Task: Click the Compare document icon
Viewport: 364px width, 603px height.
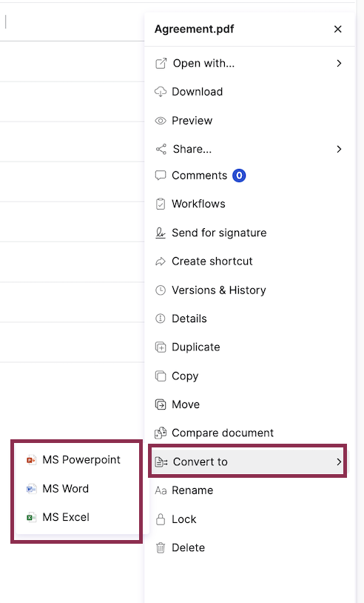Action: (x=161, y=433)
